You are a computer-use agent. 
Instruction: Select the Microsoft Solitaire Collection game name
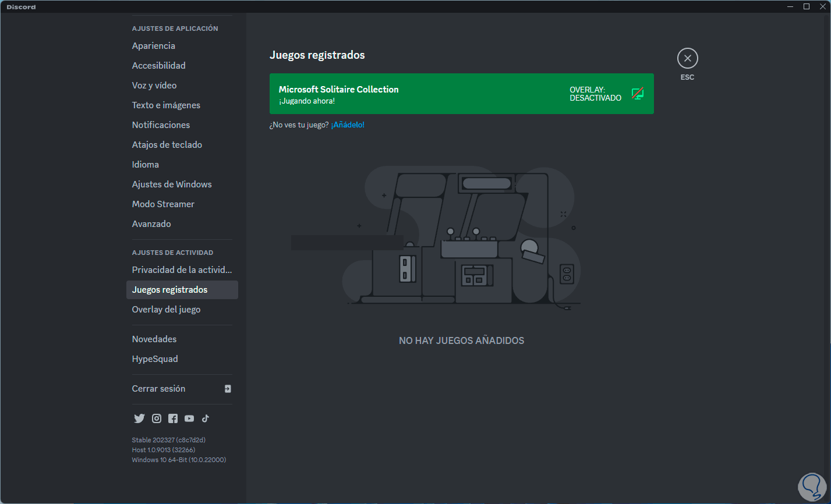tap(338, 90)
